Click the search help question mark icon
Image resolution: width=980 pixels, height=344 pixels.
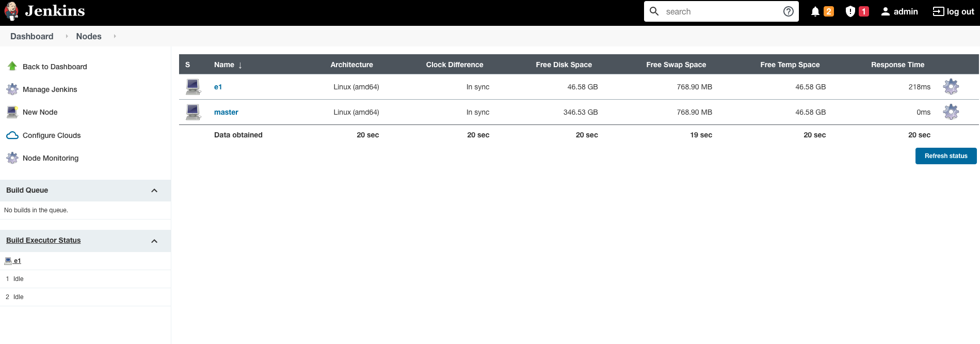[788, 11]
